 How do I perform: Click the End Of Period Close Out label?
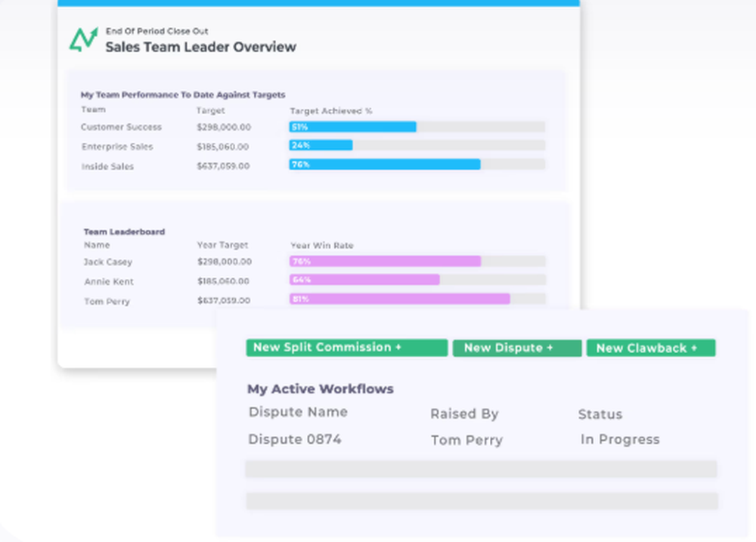click(x=156, y=31)
